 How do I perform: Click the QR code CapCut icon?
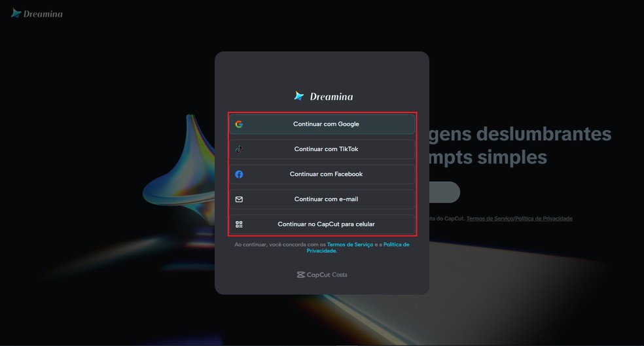(x=239, y=224)
